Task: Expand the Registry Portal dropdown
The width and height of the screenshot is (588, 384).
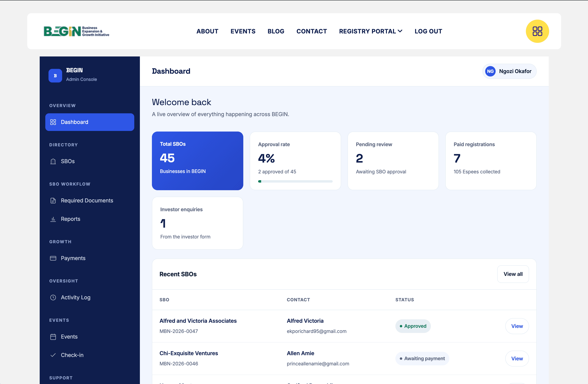Action: tap(371, 31)
